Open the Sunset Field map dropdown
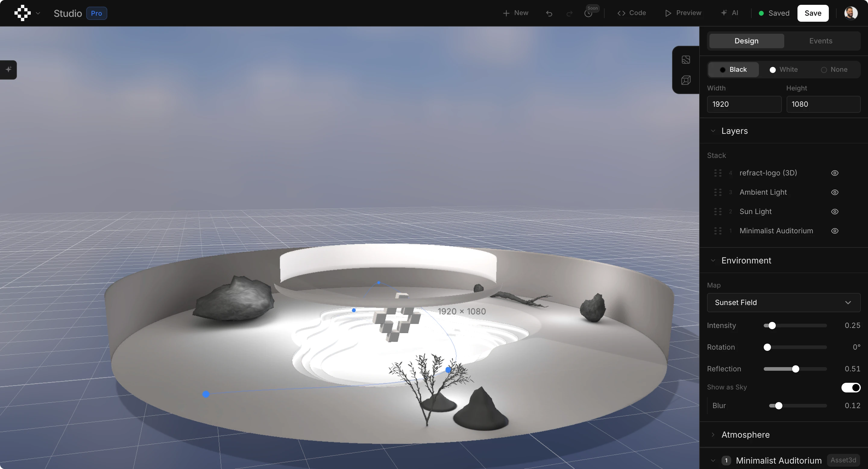The width and height of the screenshot is (868, 469). point(783,303)
